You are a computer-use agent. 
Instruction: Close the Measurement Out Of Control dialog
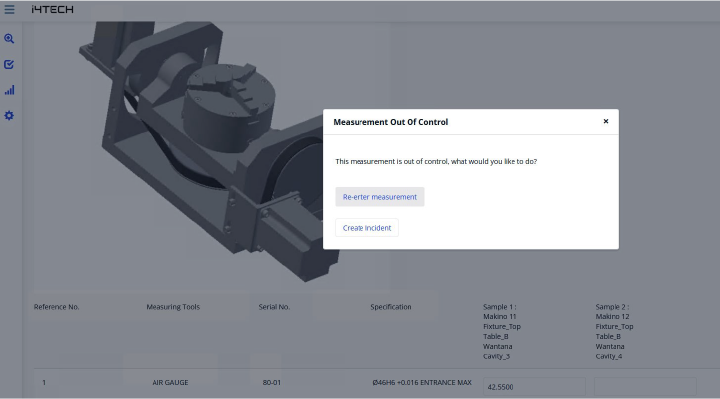[606, 121]
